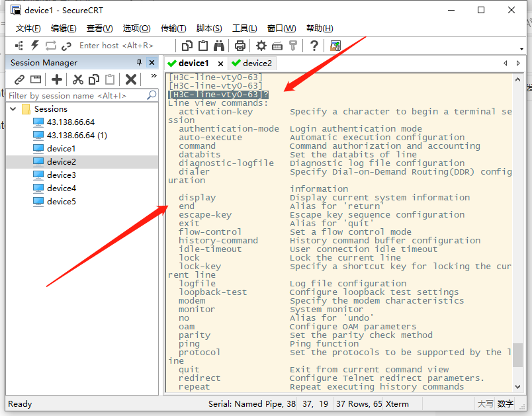Open the 传输(T) menu
532x416 pixels.
pyautogui.click(x=173, y=28)
